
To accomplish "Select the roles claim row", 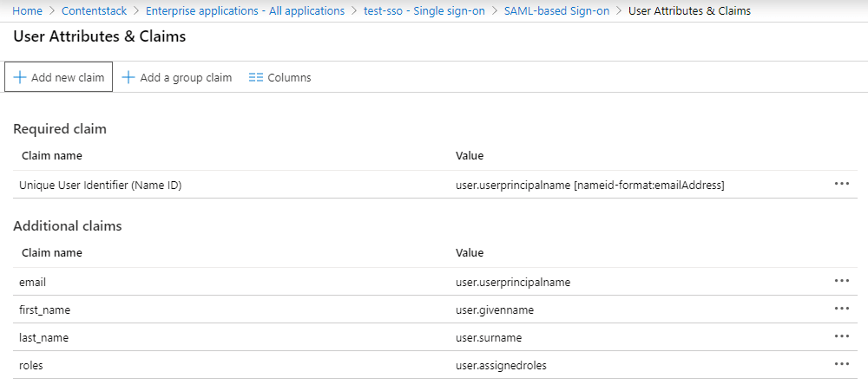I will point(435,365).
